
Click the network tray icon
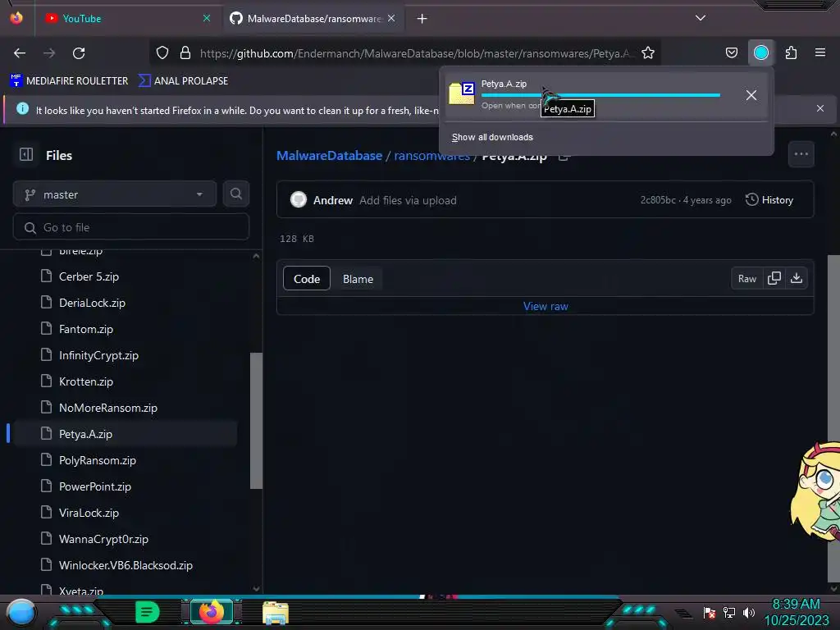(728, 612)
